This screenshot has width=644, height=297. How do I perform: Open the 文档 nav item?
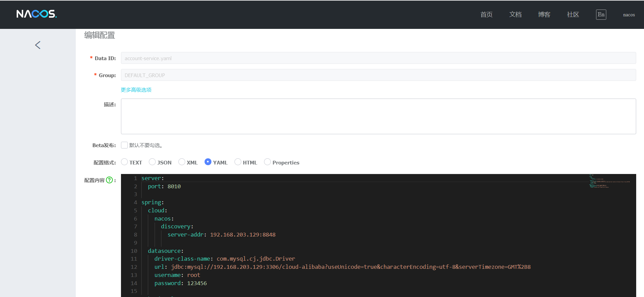coord(515,15)
